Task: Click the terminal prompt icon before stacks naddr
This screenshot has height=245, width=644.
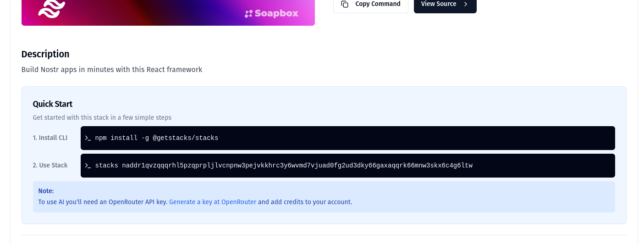Action: point(88,166)
